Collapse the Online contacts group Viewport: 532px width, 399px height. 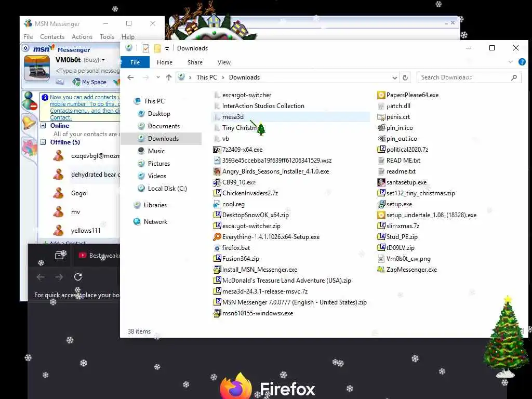pos(43,126)
